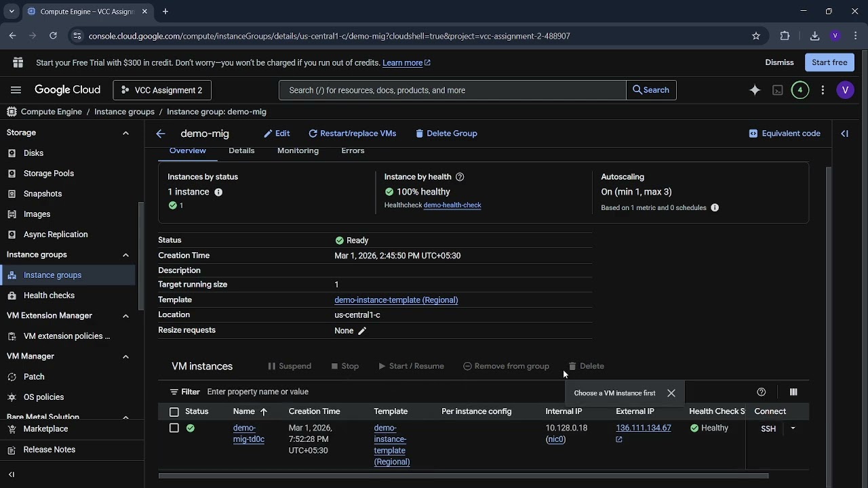868x488 pixels.
Task: Click the Edit button for demo-mig
Action: point(277,134)
